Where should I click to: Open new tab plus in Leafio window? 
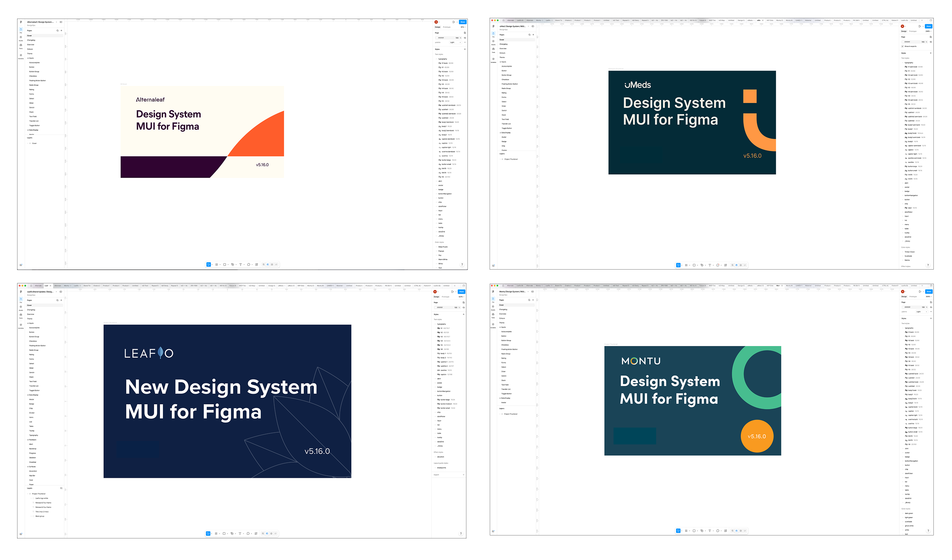pyautogui.click(x=454, y=286)
